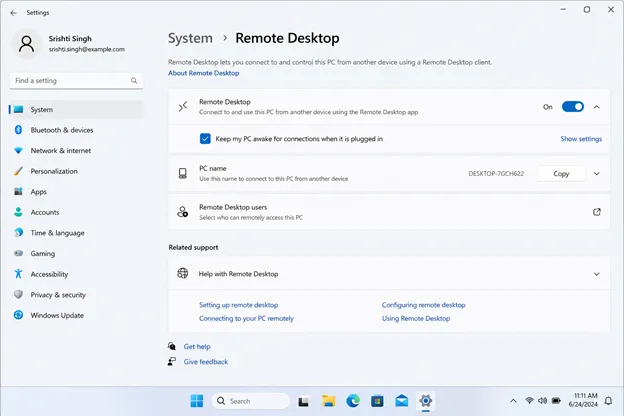The height and width of the screenshot is (416, 624).
Task: Click the DESKTOP-7GCH622 name text
Action: click(496, 174)
